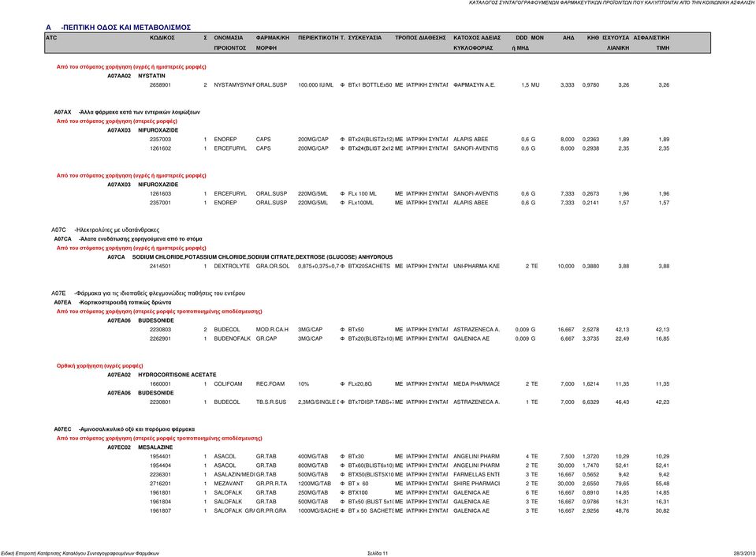Click the ΚΗΘ column header
The image size is (756, 557).
[x=593, y=38]
